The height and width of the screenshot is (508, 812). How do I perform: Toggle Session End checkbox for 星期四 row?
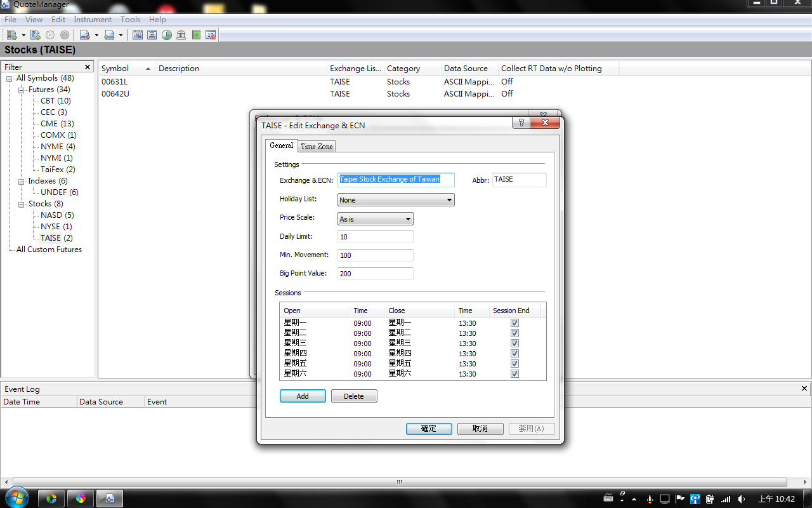[514, 354]
